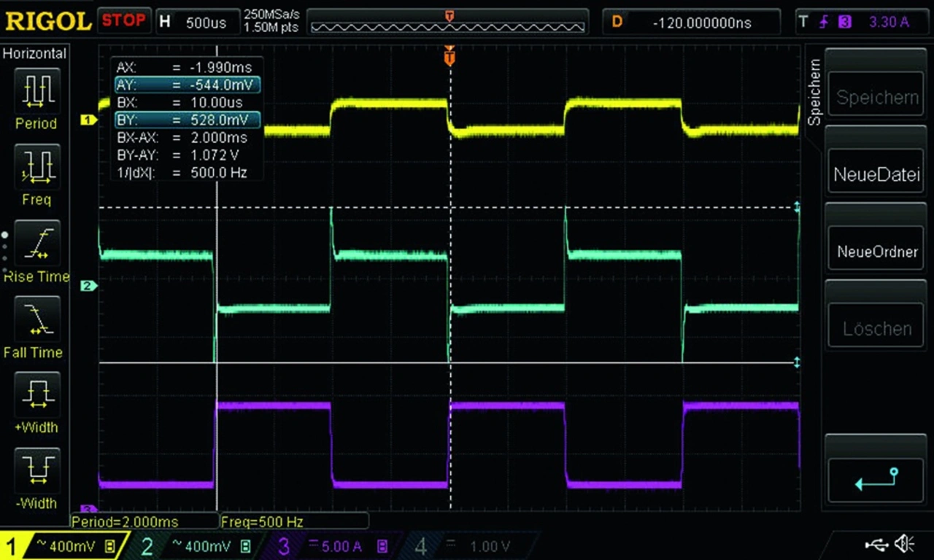Toggle channel 1 at 400mV
This screenshot has height=560, width=934.
(64, 545)
